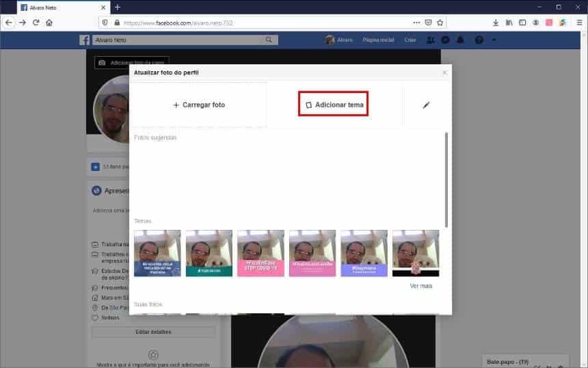Screen dimensions: 588x368
Task: Open page actions three-dot menu in address bar
Action: tap(416, 23)
